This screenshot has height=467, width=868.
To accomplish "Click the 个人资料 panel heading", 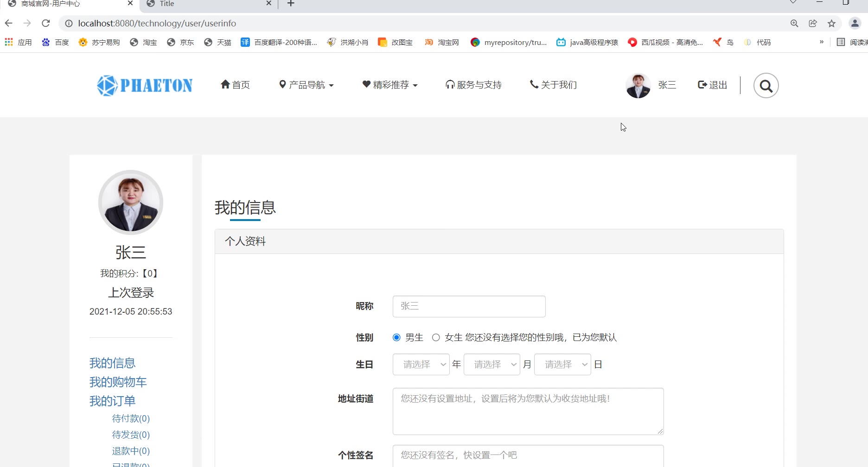I will click(x=499, y=241).
